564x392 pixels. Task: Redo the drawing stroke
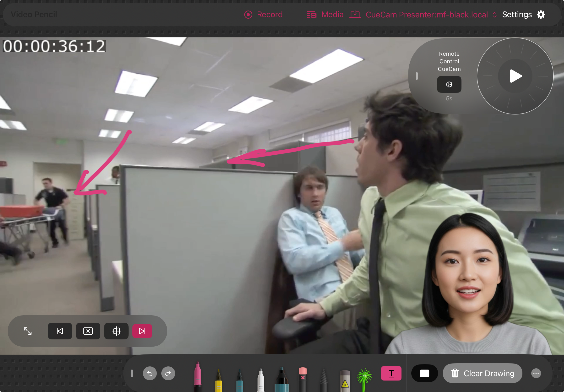[x=168, y=373]
